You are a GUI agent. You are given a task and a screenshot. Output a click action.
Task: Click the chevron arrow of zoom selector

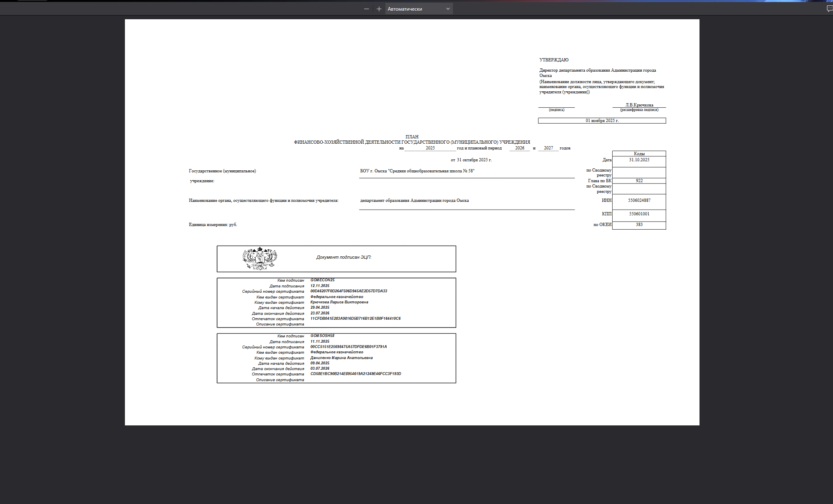[x=448, y=9]
